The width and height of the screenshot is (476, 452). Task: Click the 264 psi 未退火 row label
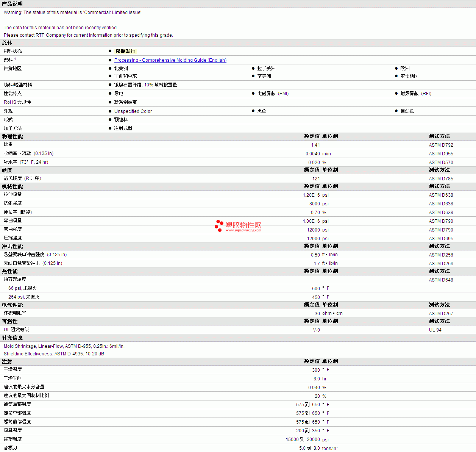click(24, 297)
